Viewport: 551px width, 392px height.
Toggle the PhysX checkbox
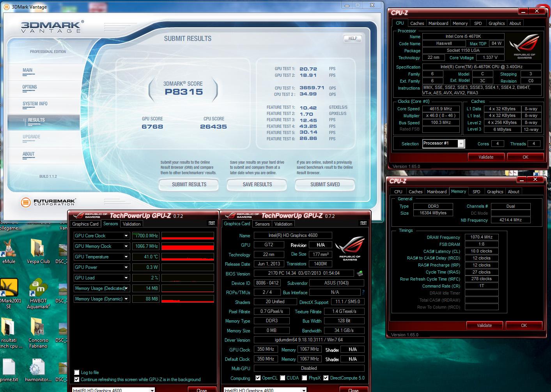[305, 378]
